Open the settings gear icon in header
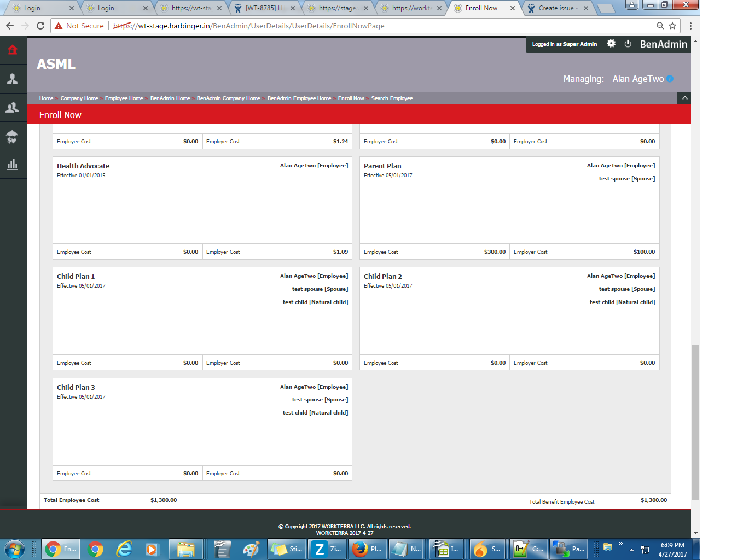 (611, 44)
